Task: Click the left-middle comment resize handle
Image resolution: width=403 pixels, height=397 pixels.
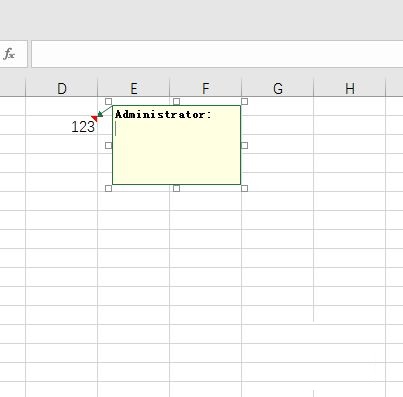Action: click(108, 145)
